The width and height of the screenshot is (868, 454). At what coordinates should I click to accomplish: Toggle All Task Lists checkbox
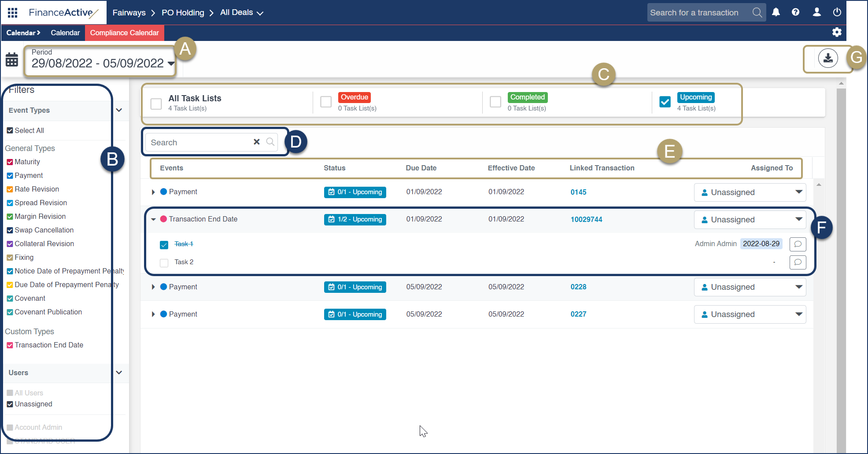tap(156, 104)
